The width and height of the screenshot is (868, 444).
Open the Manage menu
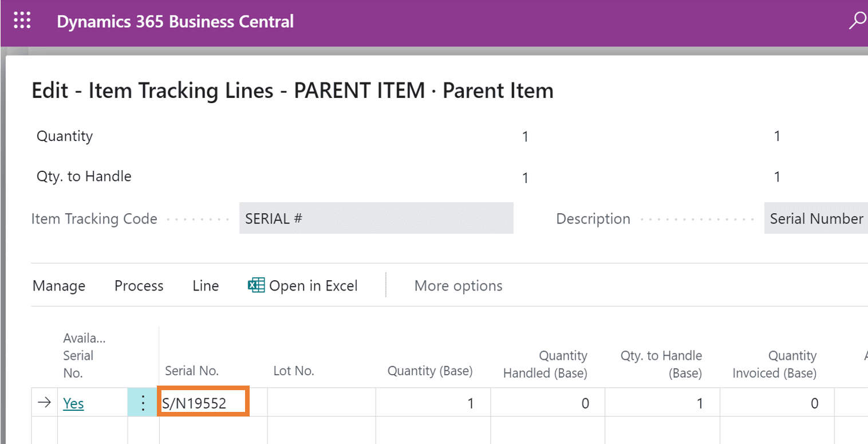click(59, 286)
